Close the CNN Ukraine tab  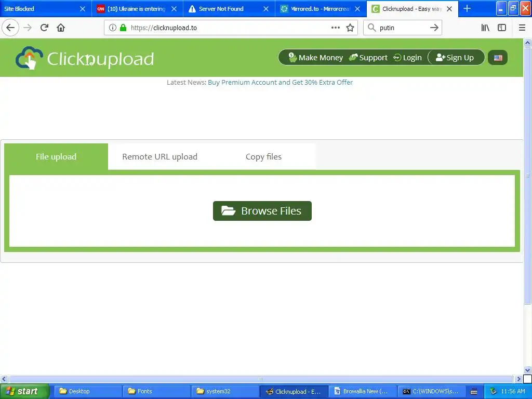(174, 9)
